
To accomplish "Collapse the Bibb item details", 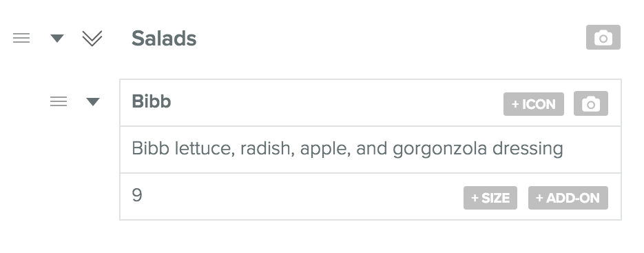I will (93, 101).
